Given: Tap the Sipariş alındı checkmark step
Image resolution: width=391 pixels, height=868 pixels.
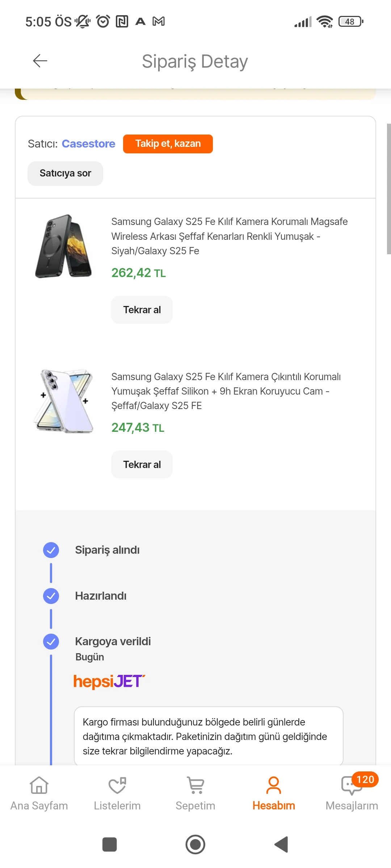Looking at the screenshot, I should (51, 550).
